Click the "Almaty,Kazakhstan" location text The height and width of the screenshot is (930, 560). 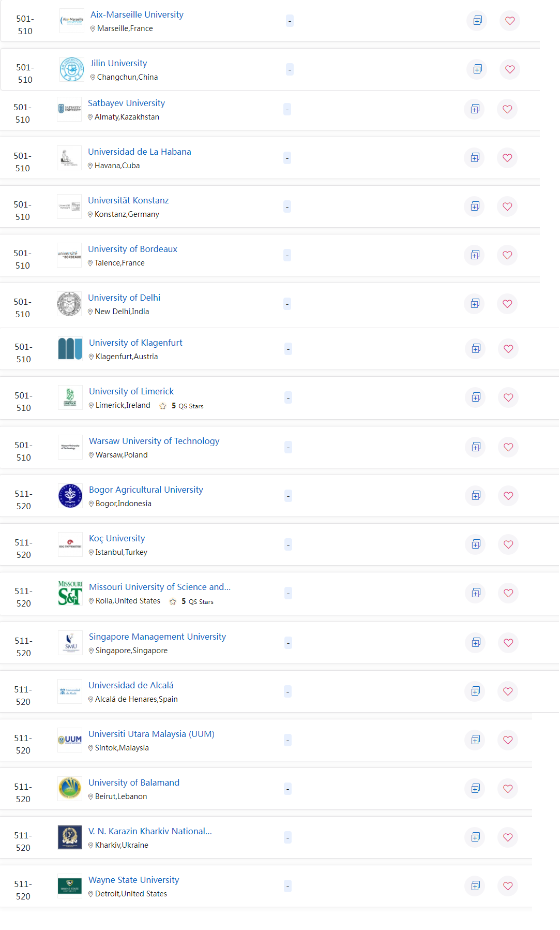[x=127, y=117]
